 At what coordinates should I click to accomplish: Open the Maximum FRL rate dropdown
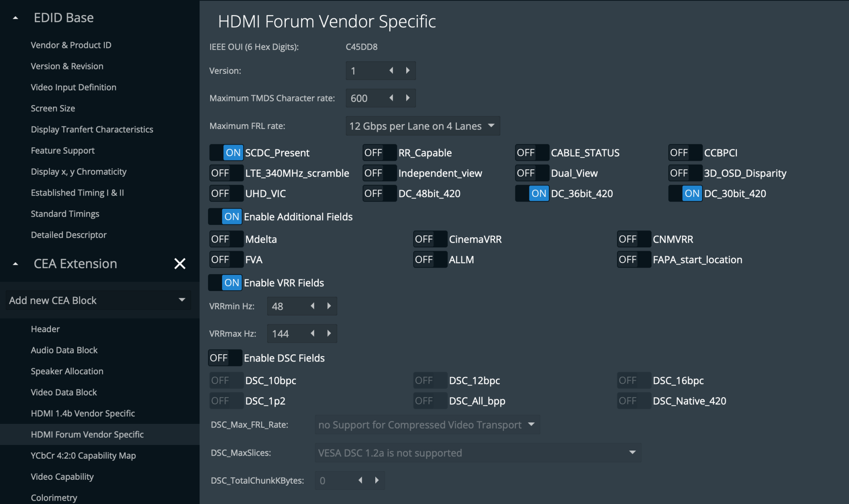pyautogui.click(x=422, y=126)
